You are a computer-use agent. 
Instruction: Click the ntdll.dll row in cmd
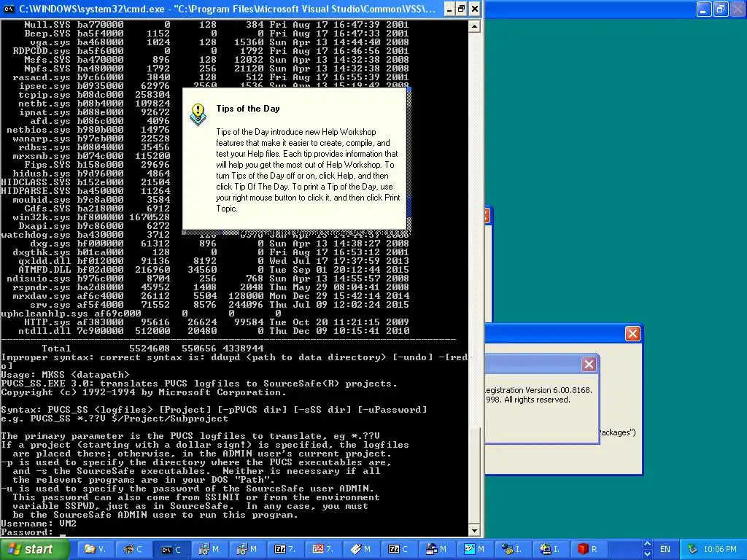tap(214, 331)
